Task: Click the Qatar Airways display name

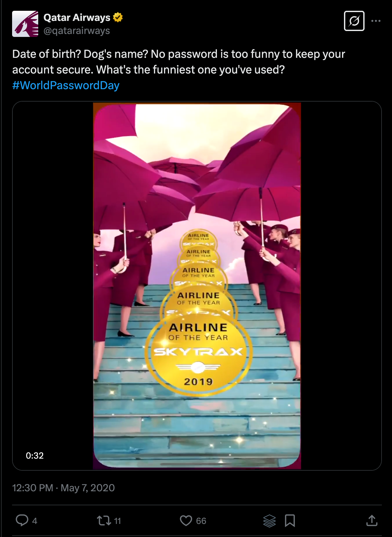Action: coord(77,17)
